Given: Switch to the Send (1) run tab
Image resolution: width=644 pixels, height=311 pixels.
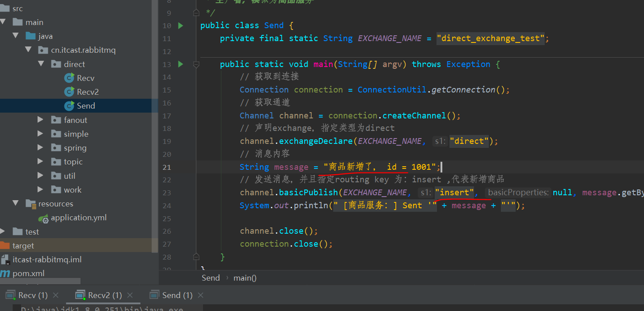Looking at the screenshot, I should (177, 295).
